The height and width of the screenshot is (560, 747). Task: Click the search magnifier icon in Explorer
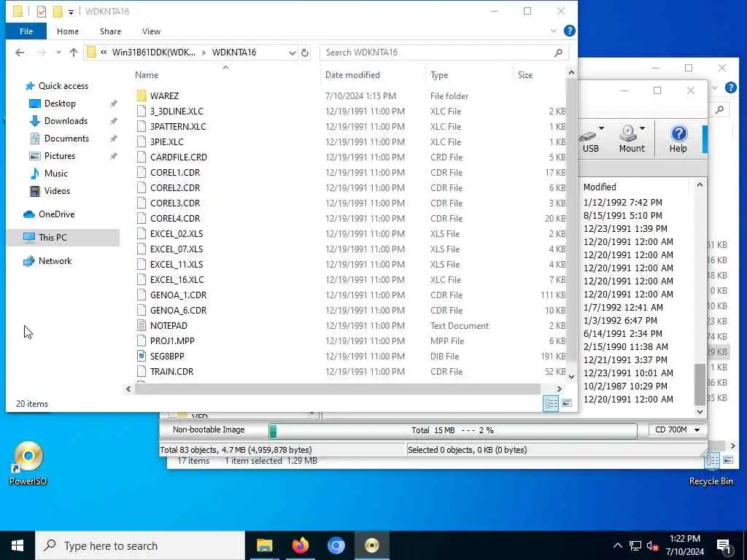558,52
